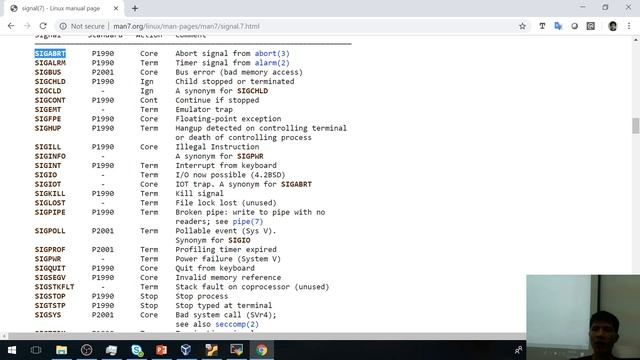This screenshot has height=360, width=640.
Task: Open the seccomp(2) link
Action: click(x=237, y=324)
